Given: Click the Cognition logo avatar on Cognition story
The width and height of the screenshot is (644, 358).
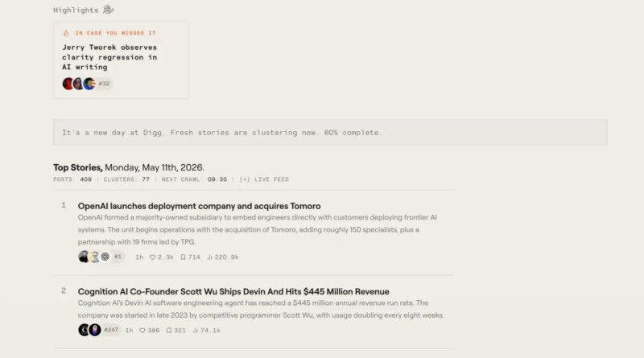Looking at the screenshot, I should 84,330.
